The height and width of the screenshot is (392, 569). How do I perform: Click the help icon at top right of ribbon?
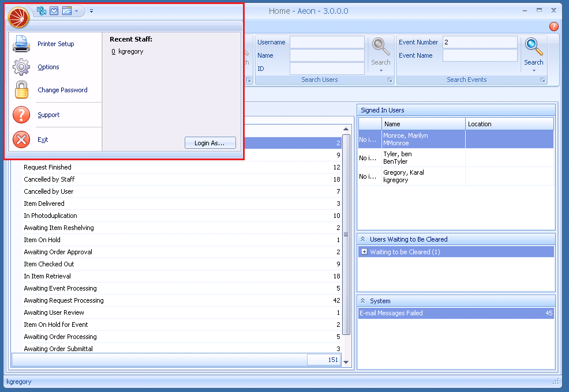point(554,27)
